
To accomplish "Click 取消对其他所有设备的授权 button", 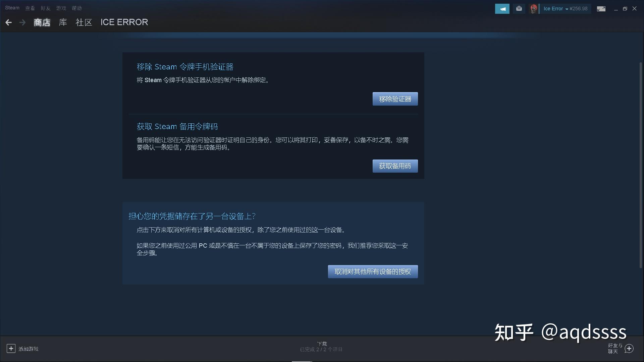I will pos(373,271).
